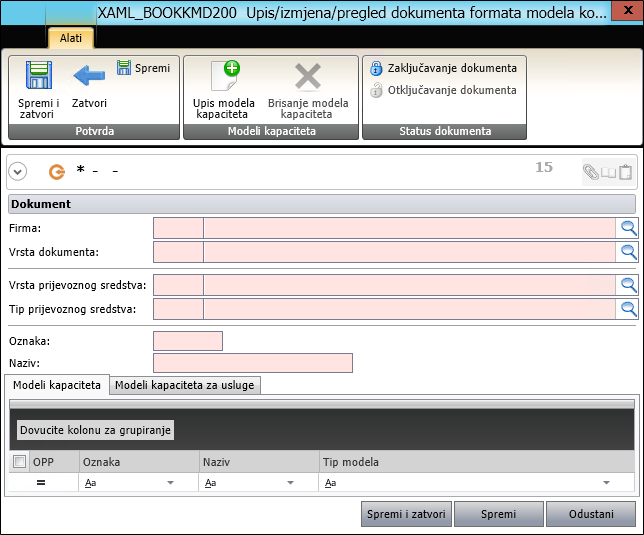Click the Dokument section header

[x=322, y=204]
